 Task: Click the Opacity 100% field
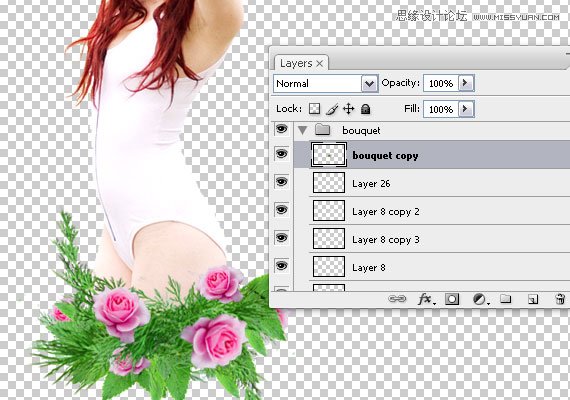coord(441,83)
